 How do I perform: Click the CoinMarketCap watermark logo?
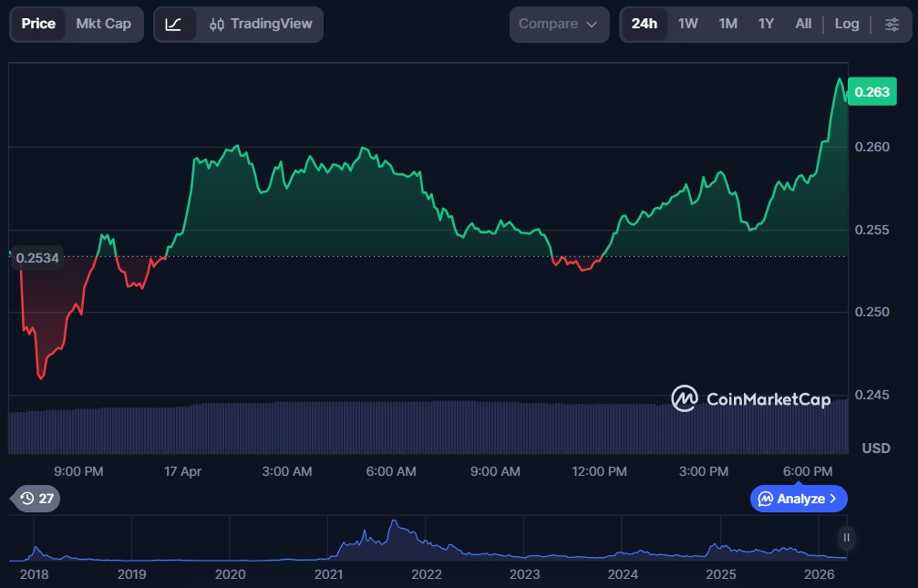pos(683,399)
